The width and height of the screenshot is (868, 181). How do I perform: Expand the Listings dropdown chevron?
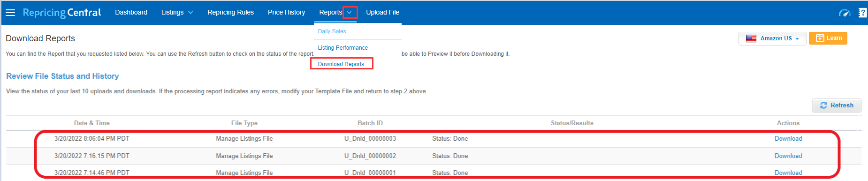point(190,13)
